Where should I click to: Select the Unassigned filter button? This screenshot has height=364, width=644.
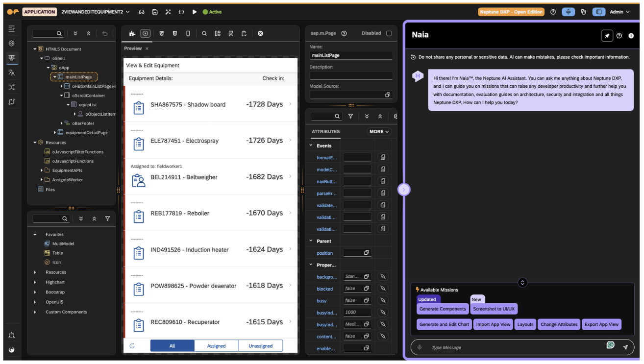(260, 346)
